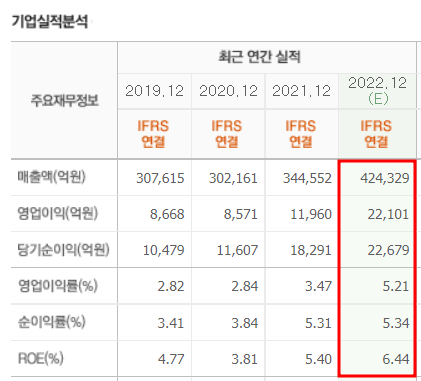Select the 2020.12 year column header
421x381 pixels.
click(228, 91)
